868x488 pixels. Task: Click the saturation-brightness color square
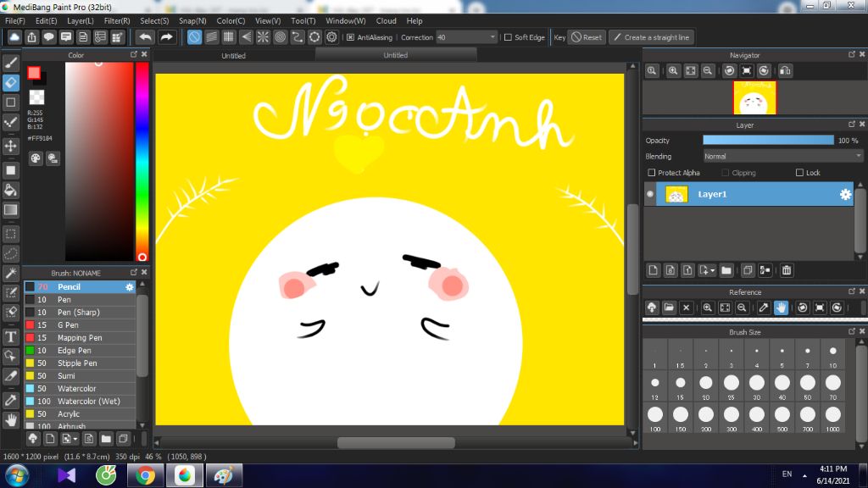99,161
